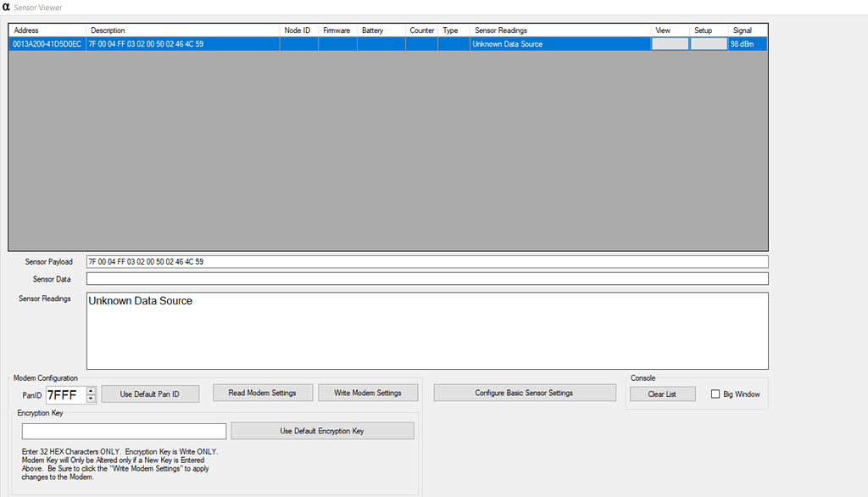Increase PanID with the up spinner arrow

[x=92, y=390]
